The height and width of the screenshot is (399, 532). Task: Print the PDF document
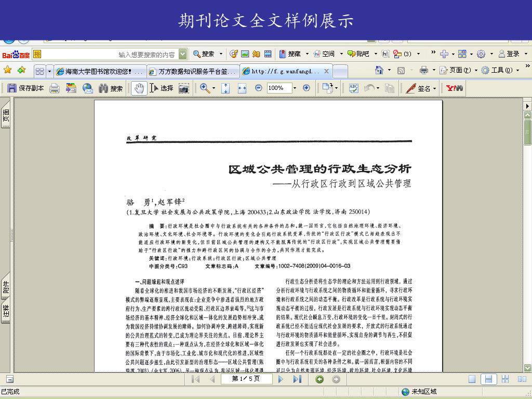(54, 88)
